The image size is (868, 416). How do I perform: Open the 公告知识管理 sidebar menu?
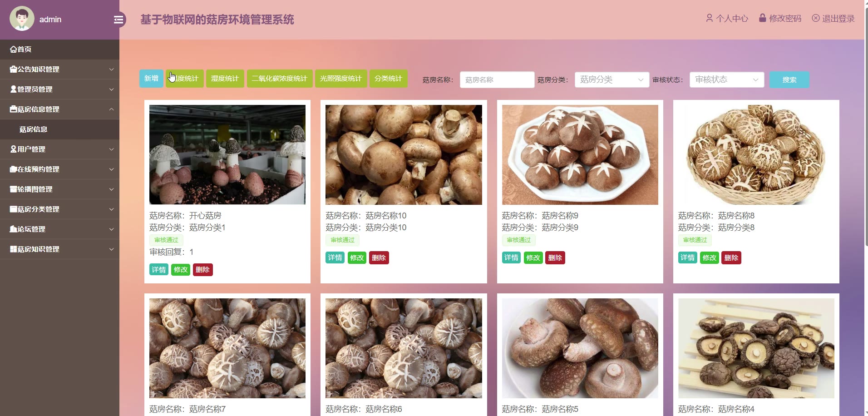click(59, 69)
